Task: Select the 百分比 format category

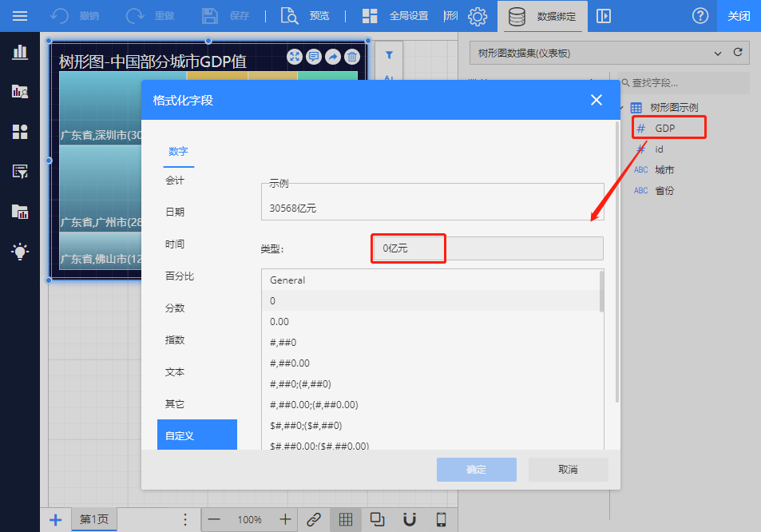Action: coord(180,276)
